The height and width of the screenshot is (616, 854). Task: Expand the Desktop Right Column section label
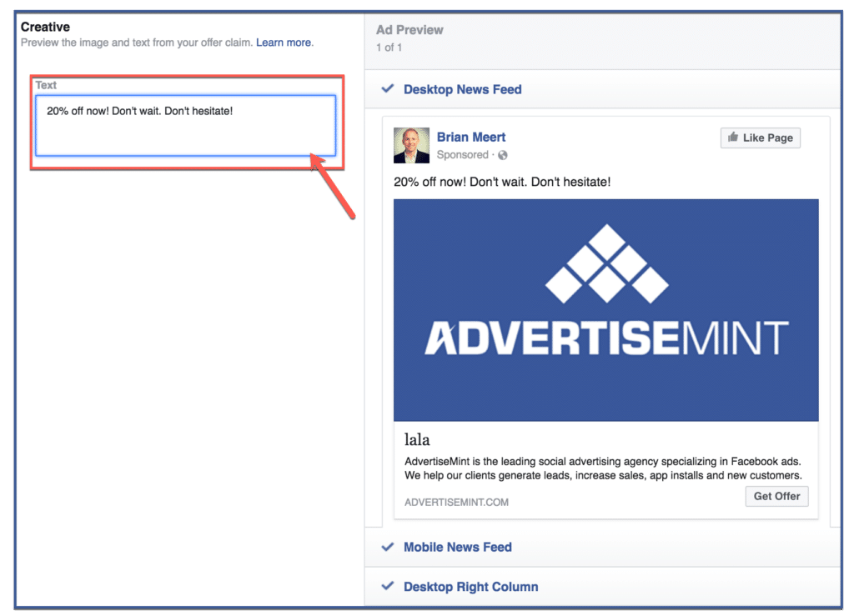coord(470,587)
